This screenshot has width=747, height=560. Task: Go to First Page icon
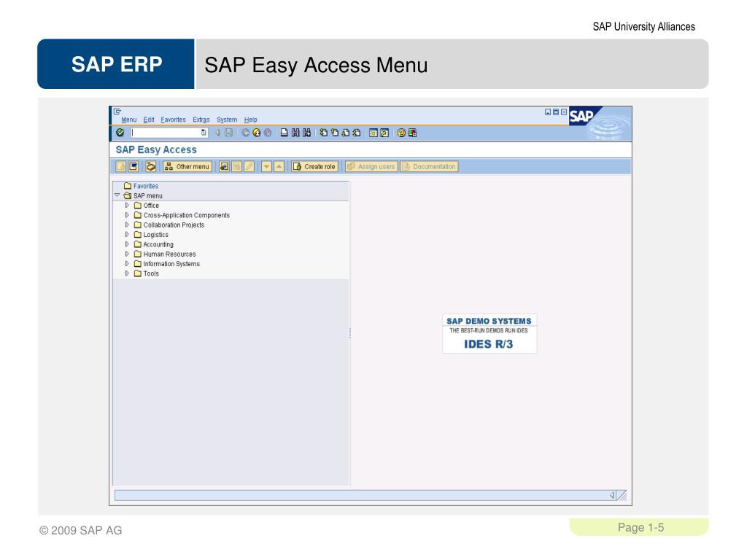pyautogui.click(x=323, y=133)
